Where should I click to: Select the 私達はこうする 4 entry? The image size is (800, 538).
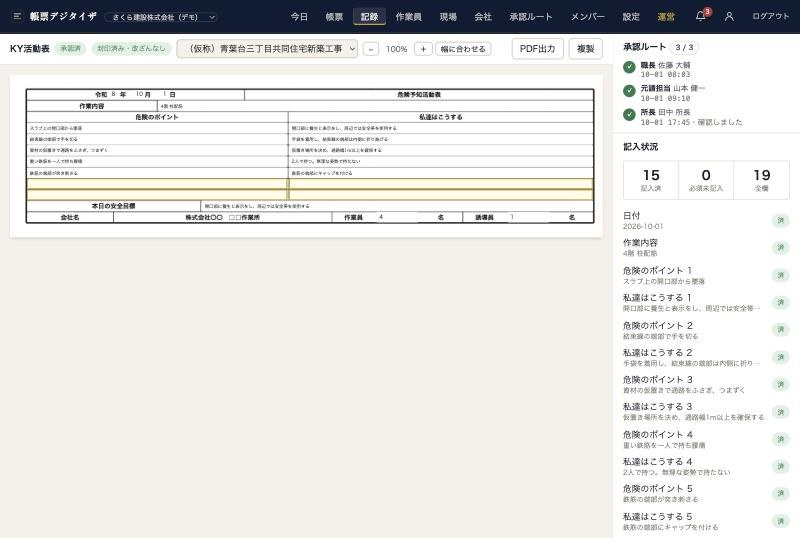click(706, 467)
